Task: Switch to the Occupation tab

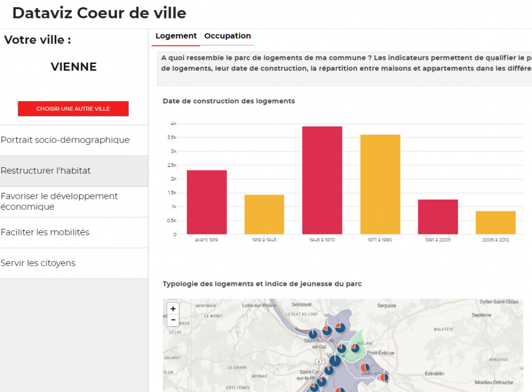Action: pos(227,36)
